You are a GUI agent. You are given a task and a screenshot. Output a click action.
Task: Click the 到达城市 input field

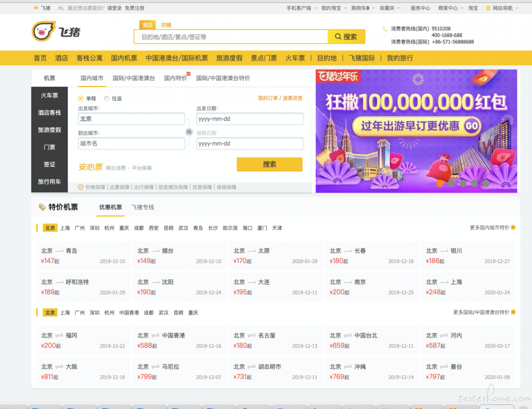pos(131,144)
